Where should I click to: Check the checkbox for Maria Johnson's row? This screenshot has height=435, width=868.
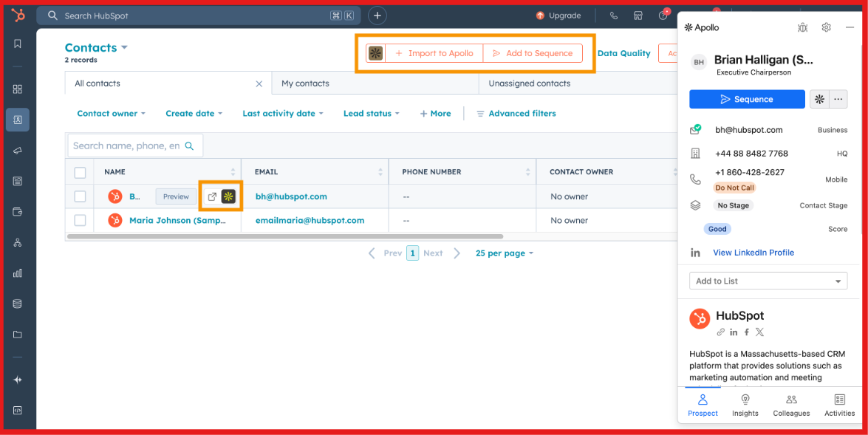pos(80,220)
